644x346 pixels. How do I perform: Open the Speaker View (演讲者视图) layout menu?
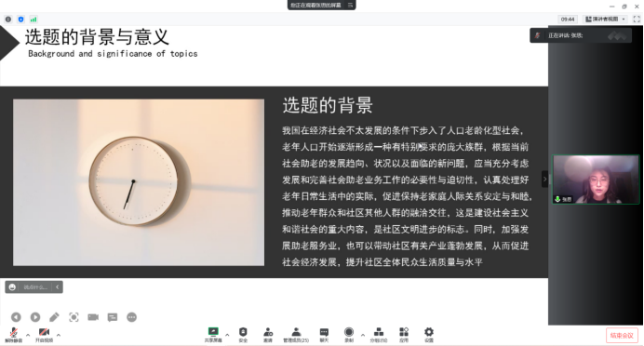[x=606, y=19]
